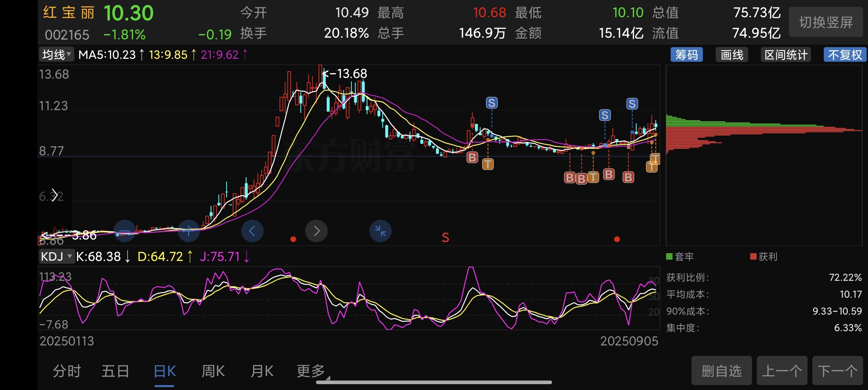Tap the 获利比例 72.22% value

845,278
